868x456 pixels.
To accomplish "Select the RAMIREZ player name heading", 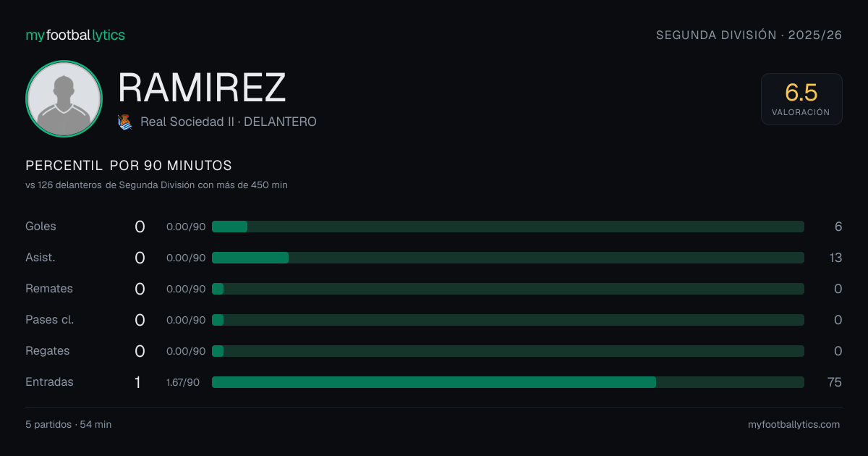I will [202, 88].
